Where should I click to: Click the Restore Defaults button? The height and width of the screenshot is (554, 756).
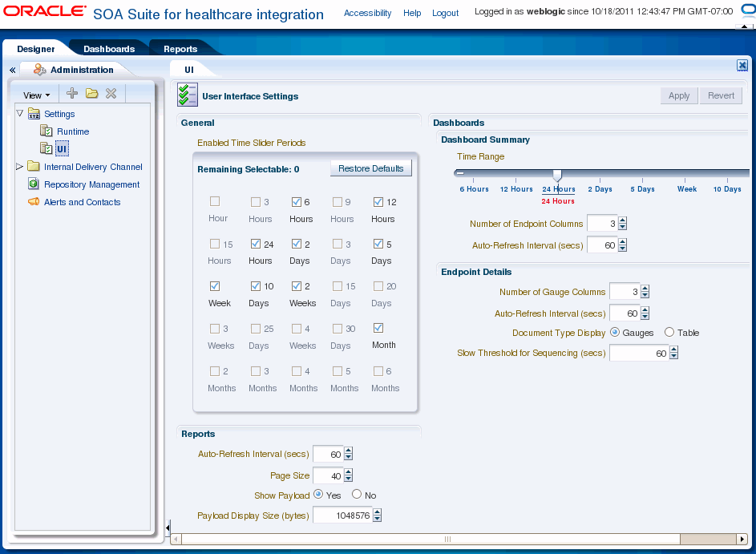[370, 168]
